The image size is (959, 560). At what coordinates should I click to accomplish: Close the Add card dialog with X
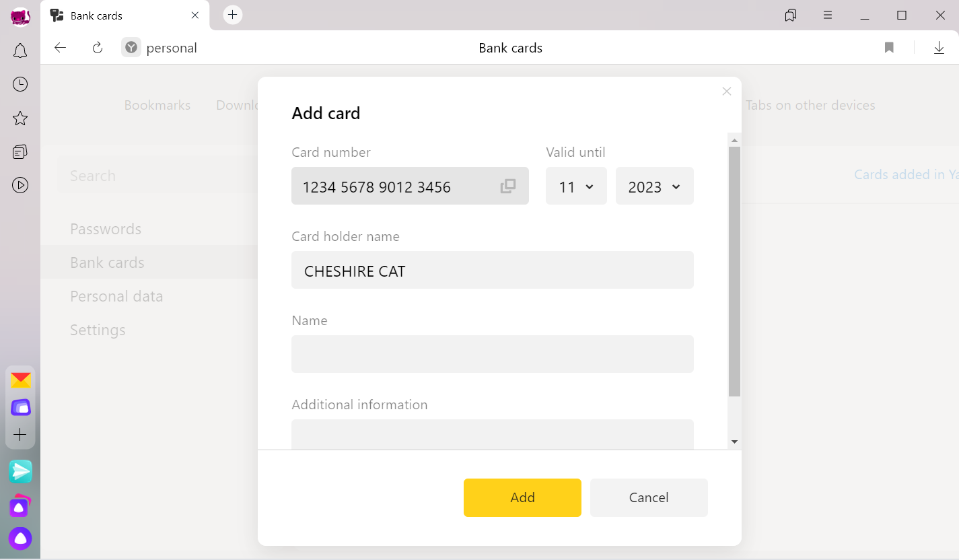click(726, 91)
